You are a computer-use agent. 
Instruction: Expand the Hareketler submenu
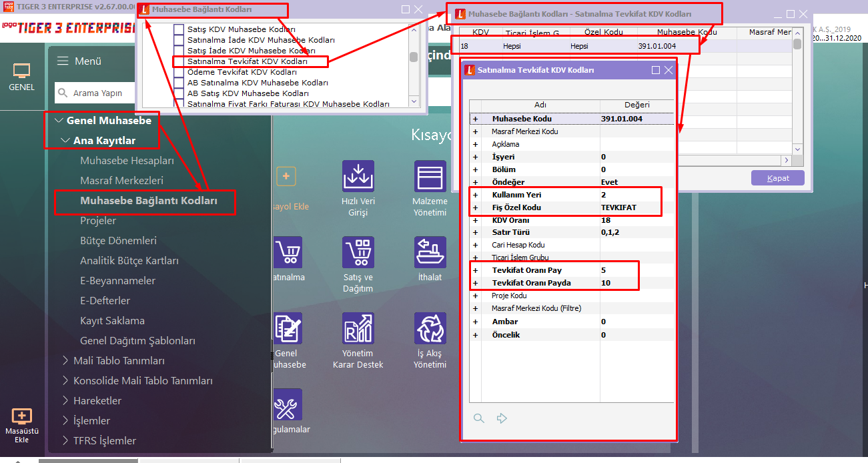coord(65,401)
